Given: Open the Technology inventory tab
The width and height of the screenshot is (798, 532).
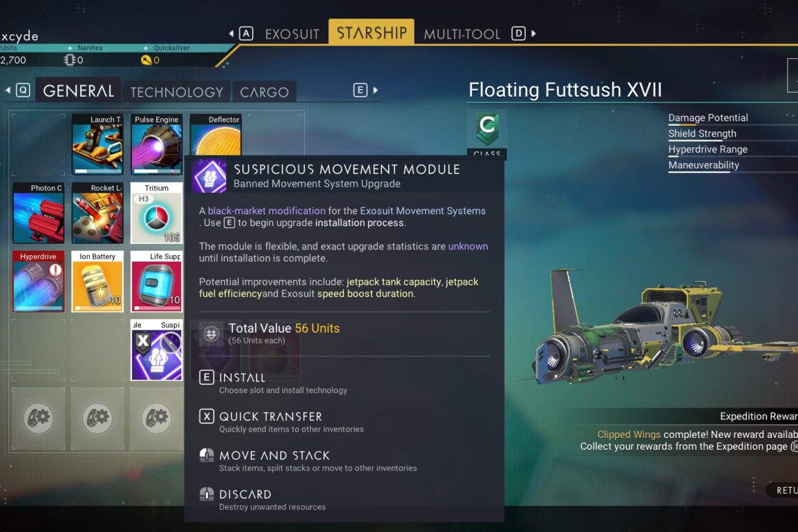Looking at the screenshot, I should [x=177, y=92].
